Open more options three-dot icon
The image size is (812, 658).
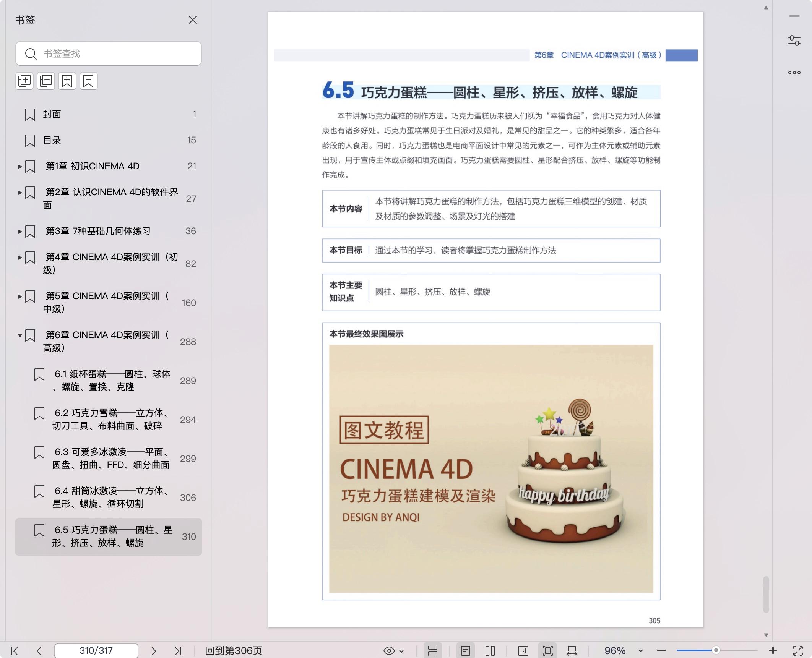point(794,73)
